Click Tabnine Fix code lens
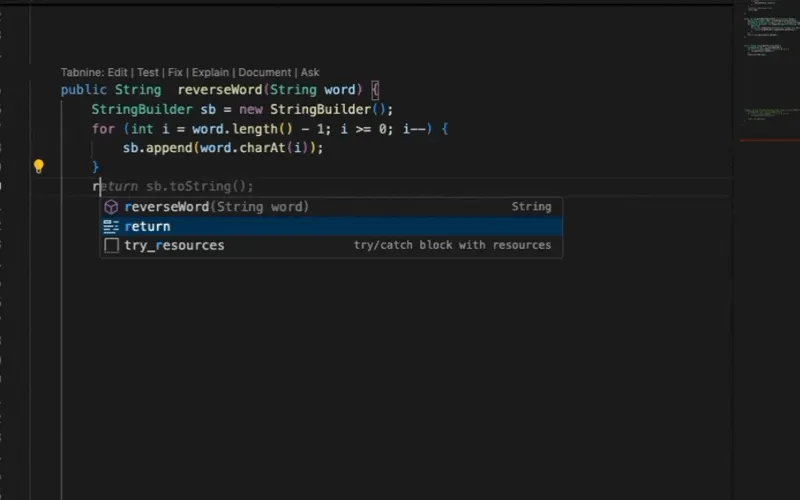Image resolution: width=800 pixels, height=500 pixels. pyautogui.click(x=175, y=72)
